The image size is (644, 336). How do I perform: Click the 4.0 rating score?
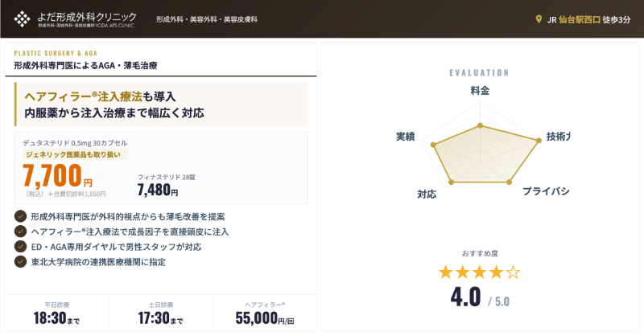(x=466, y=297)
